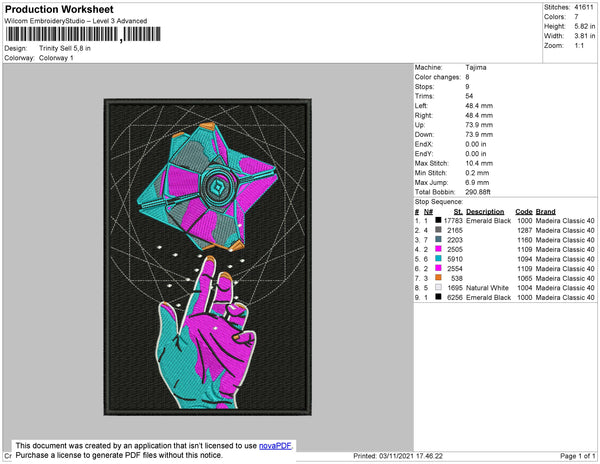This screenshot has height=464, width=600.
Task: Click the Zoom value 1:1
Action: 579,46
